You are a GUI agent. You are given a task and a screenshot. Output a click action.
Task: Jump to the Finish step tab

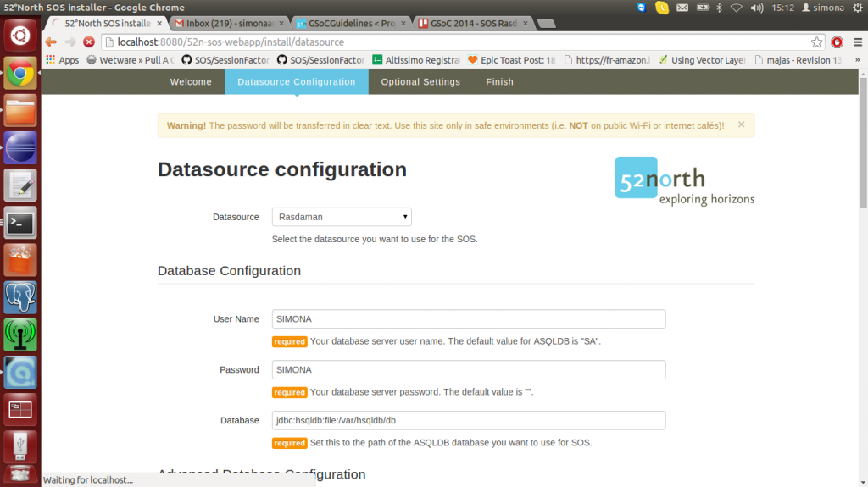point(500,82)
